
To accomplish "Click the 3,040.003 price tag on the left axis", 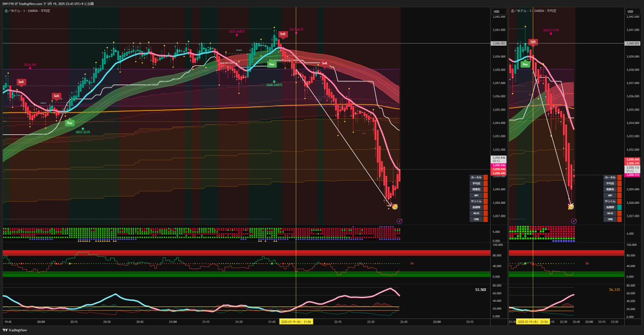I will [499, 43].
